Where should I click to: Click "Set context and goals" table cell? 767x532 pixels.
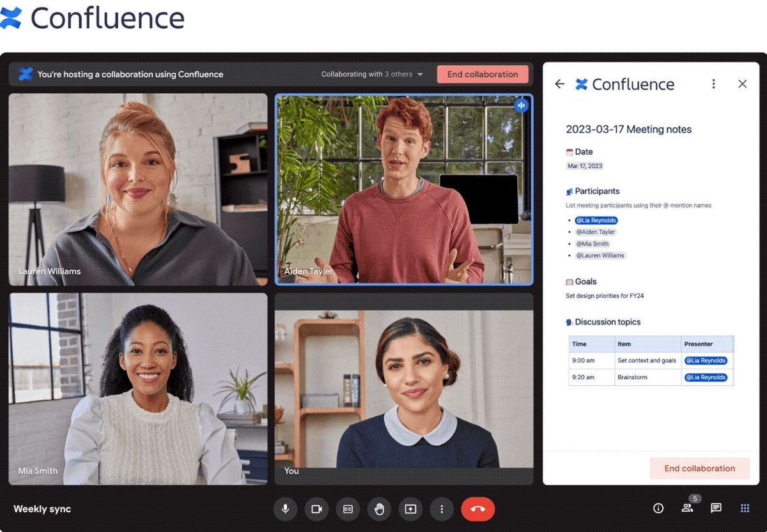coord(647,360)
